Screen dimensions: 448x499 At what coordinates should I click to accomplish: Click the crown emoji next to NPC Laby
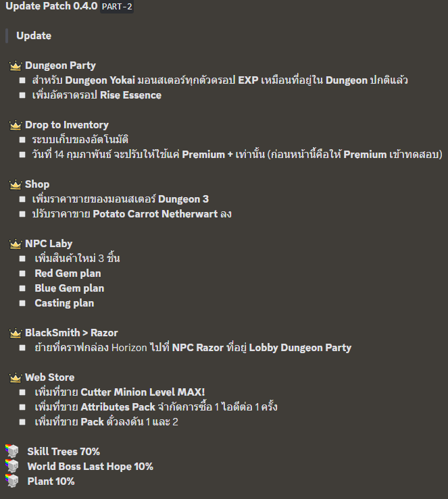16,244
